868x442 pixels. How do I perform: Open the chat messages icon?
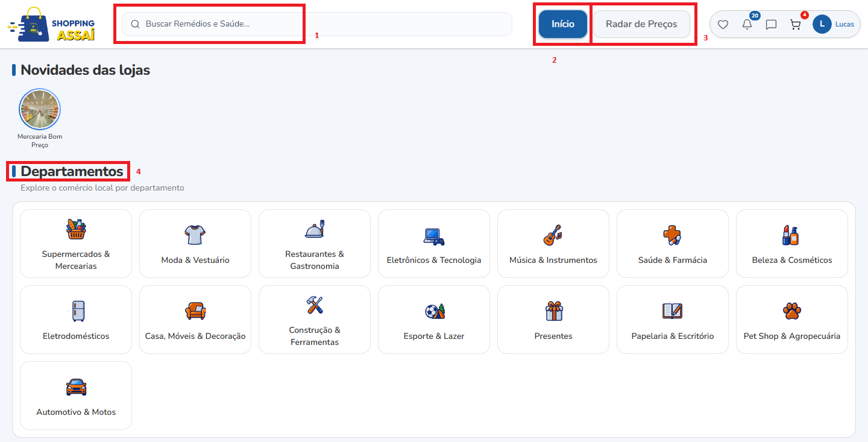[x=771, y=25]
